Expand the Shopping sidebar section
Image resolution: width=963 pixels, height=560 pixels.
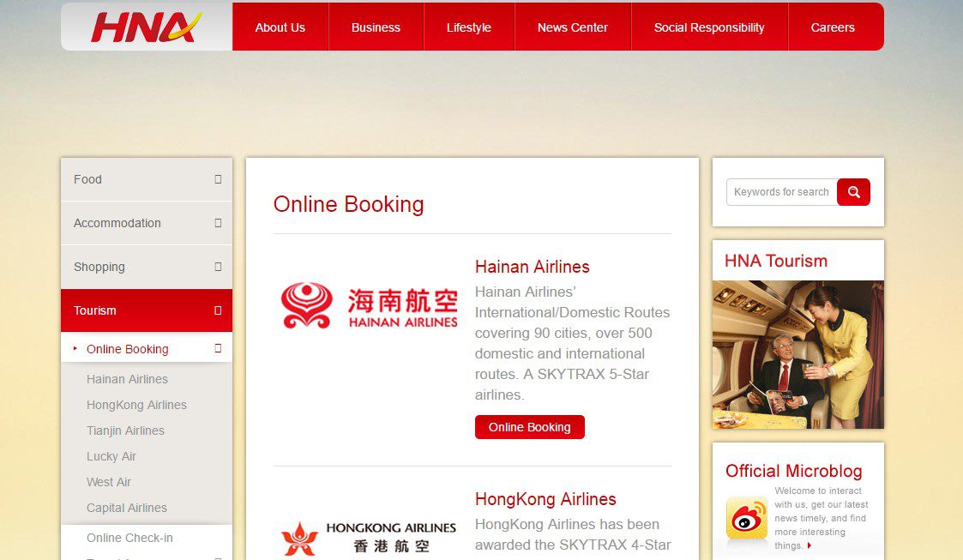pyautogui.click(x=218, y=267)
